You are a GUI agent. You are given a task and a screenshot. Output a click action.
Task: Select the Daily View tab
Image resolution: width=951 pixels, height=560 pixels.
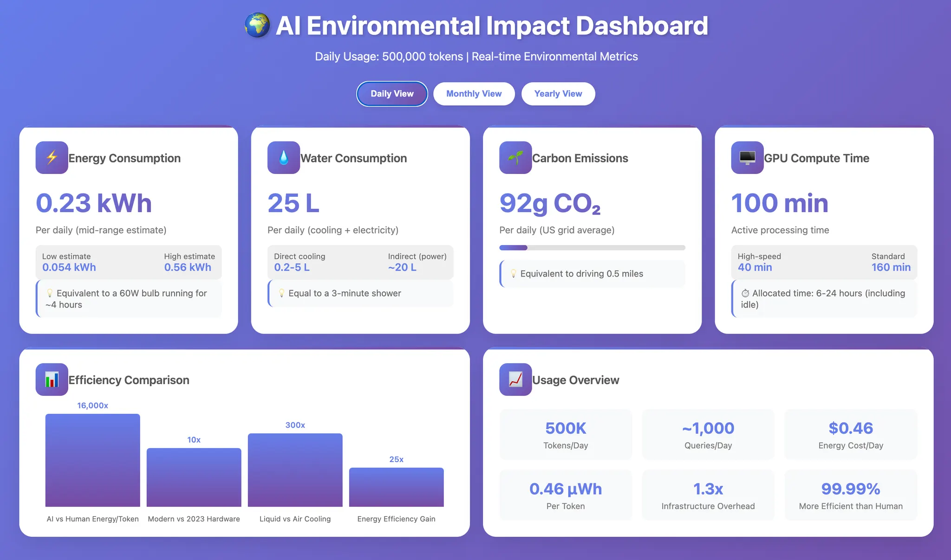click(x=392, y=94)
